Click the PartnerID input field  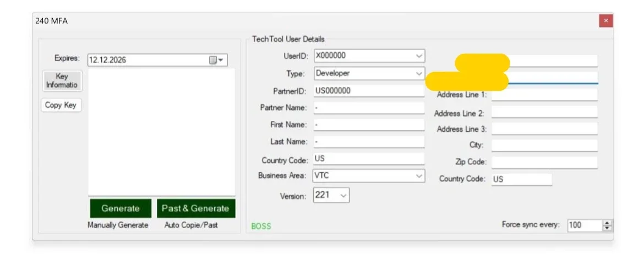point(369,91)
